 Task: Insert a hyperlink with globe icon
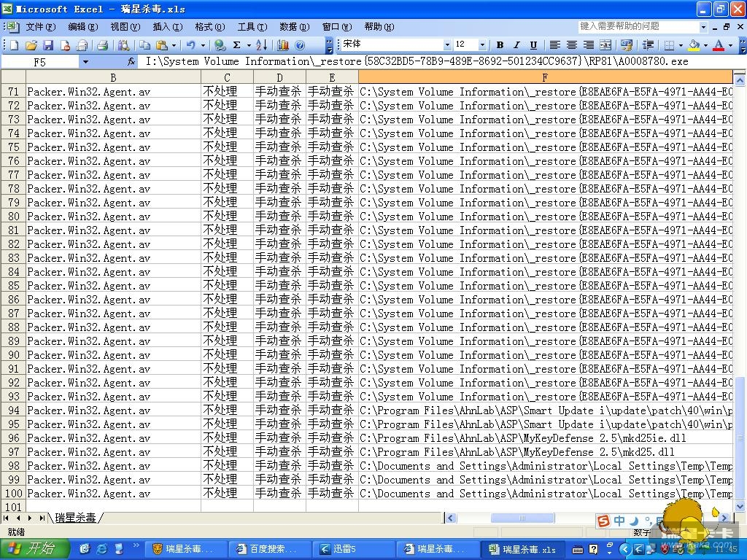coord(220,45)
